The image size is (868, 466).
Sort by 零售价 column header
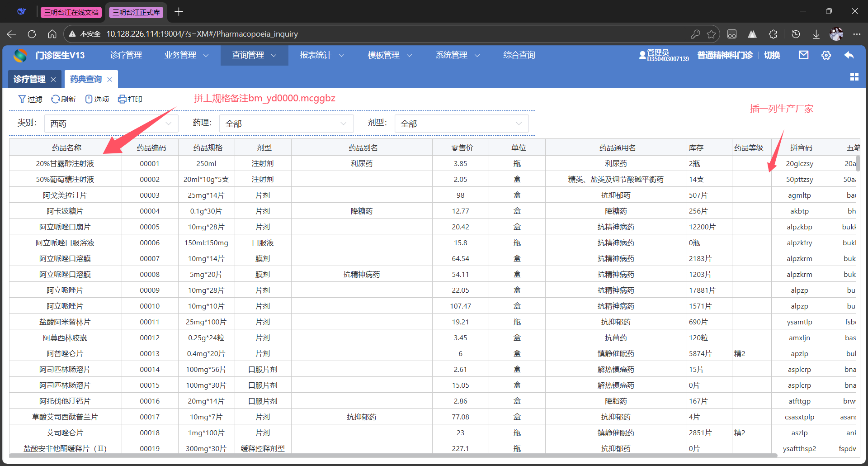click(462, 148)
